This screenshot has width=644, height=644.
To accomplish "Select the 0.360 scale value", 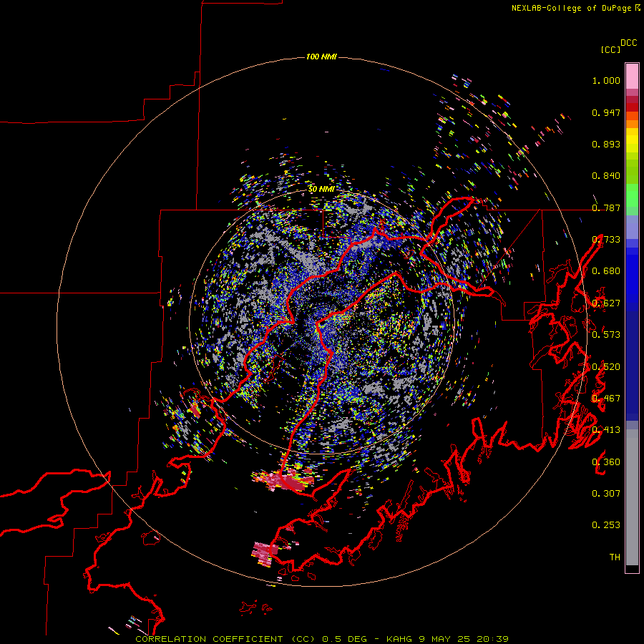I will (606, 462).
